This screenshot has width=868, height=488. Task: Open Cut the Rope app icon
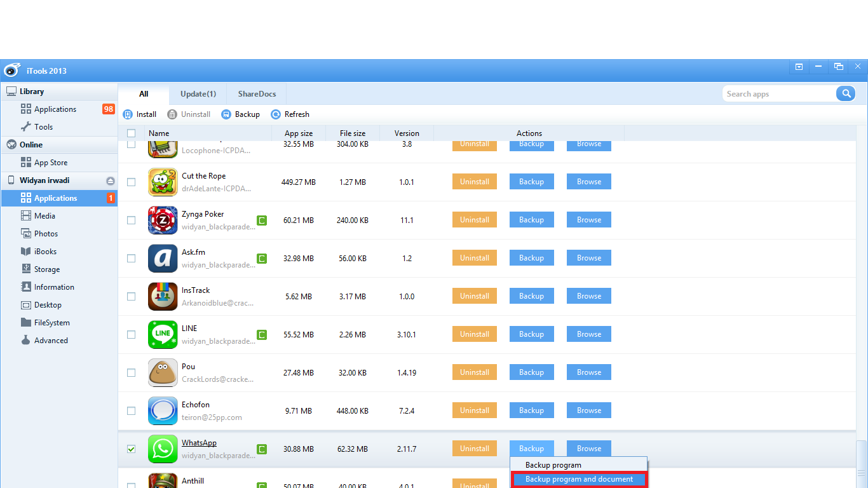[163, 182]
